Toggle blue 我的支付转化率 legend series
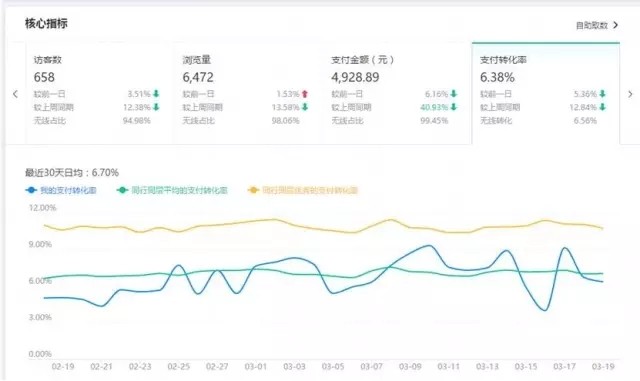The width and height of the screenshot is (640, 381). 61,190
